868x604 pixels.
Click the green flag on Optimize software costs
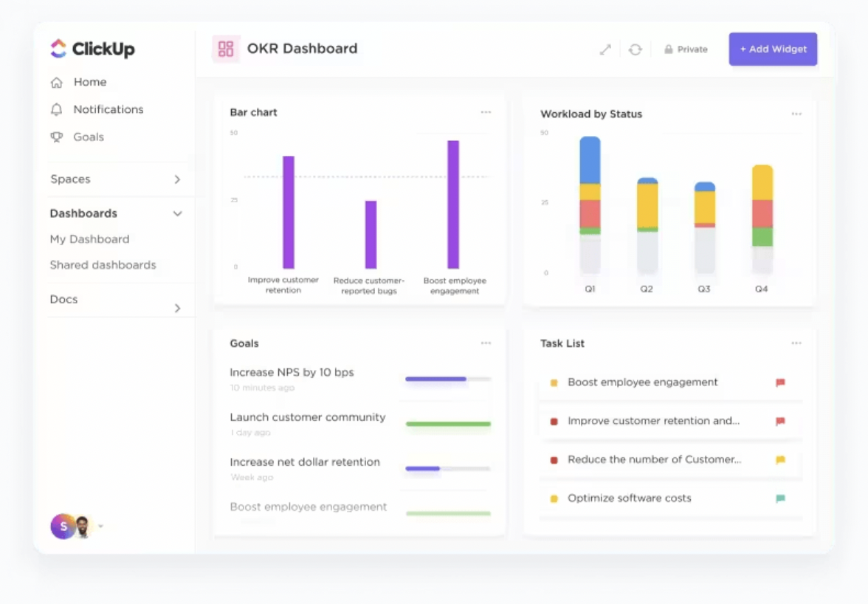tap(779, 498)
